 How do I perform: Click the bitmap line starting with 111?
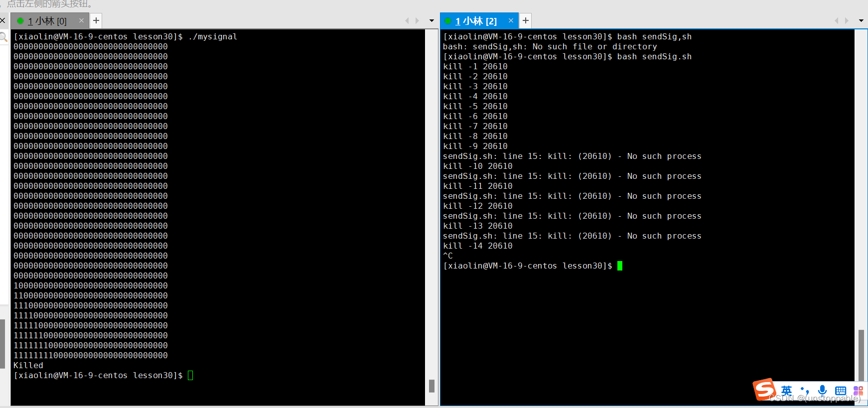[x=91, y=305]
